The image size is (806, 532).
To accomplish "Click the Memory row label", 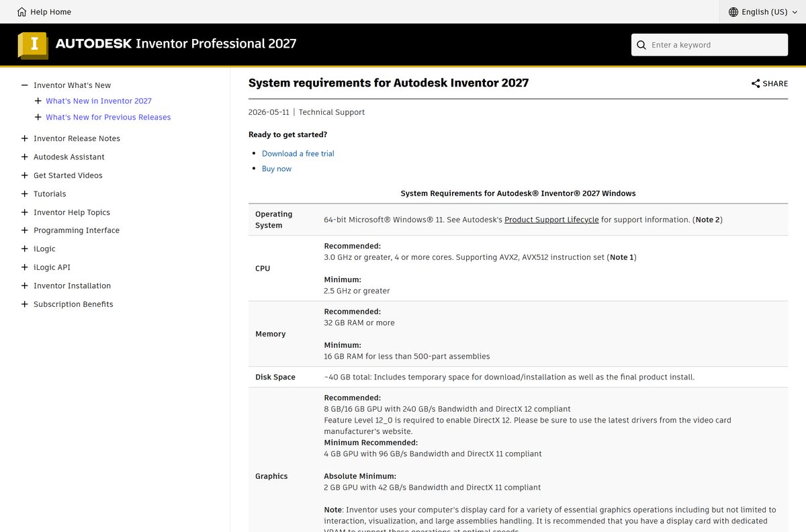I will [x=271, y=334].
